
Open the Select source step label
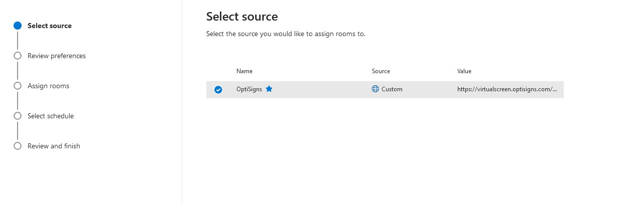49,26
